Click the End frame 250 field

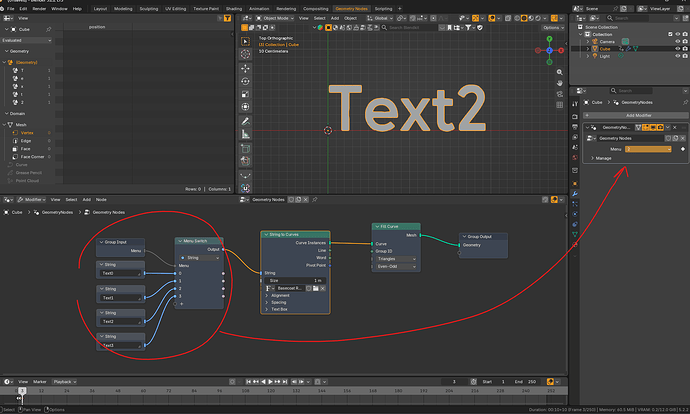[x=526, y=382]
